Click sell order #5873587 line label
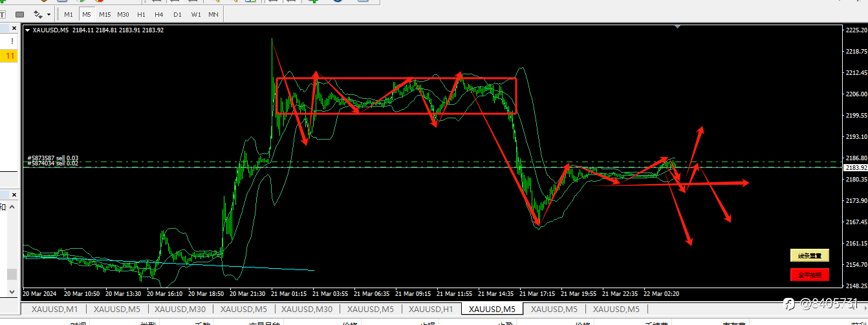Image resolution: width=868 pixels, height=325 pixels. pyautogui.click(x=53, y=158)
